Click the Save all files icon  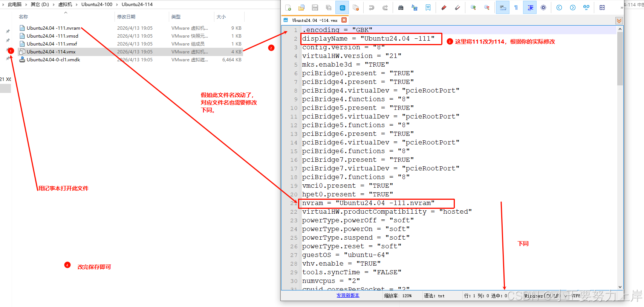point(329,8)
